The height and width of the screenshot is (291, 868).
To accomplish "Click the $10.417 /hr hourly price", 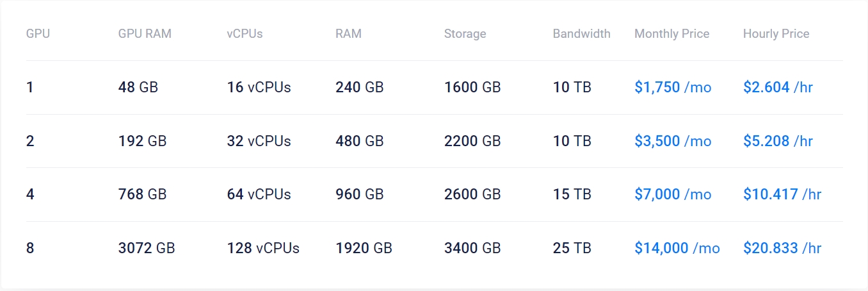I will pos(782,194).
